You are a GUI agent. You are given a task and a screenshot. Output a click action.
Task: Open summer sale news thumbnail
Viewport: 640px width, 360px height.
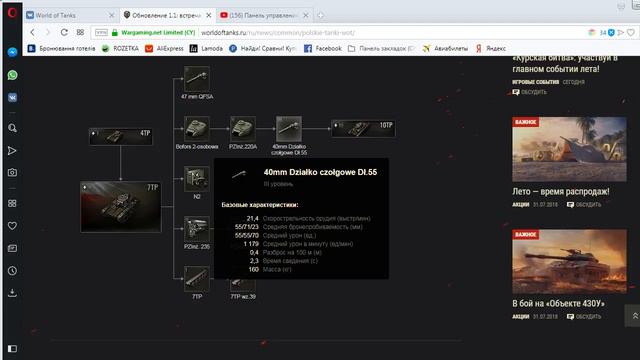coord(569,149)
